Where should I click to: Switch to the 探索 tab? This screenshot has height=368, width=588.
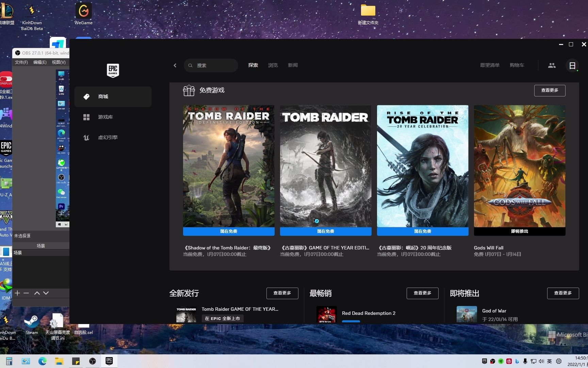pos(253,65)
